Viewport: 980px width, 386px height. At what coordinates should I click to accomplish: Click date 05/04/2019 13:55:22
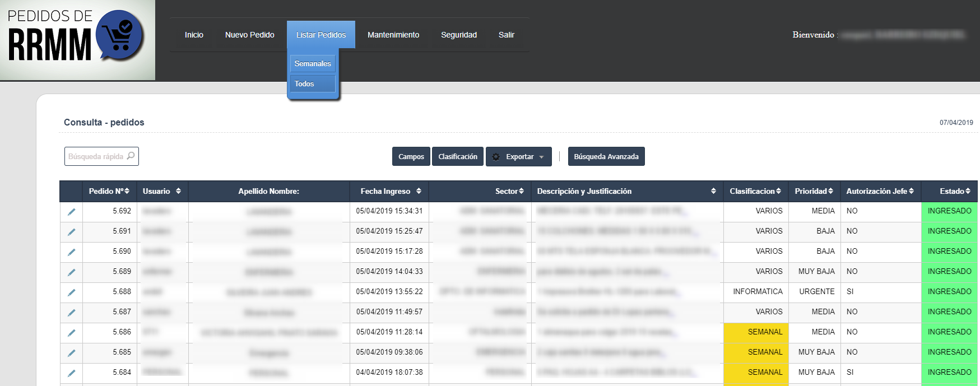(389, 291)
